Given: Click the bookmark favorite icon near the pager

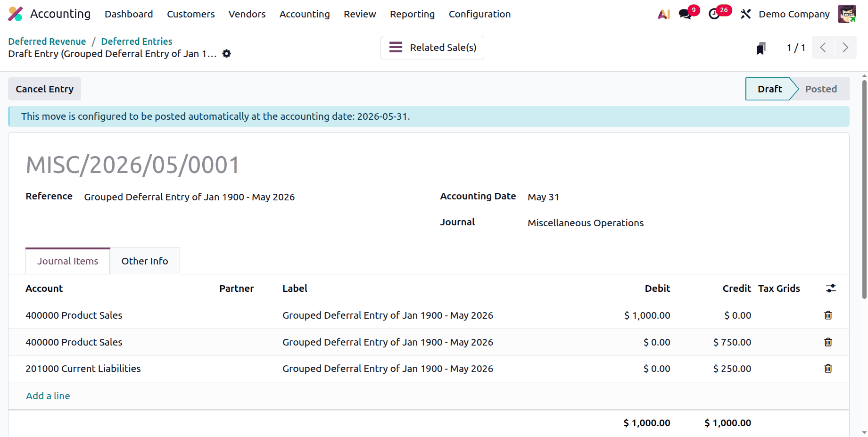Looking at the screenshot, I should click(x=761, y=47).
